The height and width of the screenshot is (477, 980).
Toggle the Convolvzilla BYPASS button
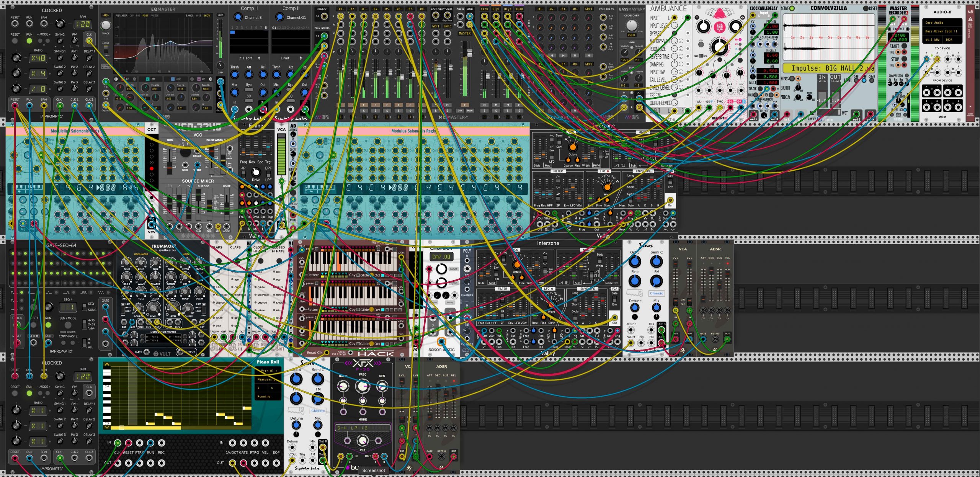coord(792,78)
